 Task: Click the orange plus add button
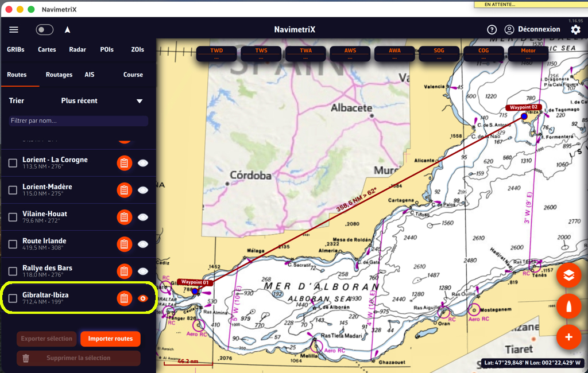pyautogui.click(x=569, y=337)
